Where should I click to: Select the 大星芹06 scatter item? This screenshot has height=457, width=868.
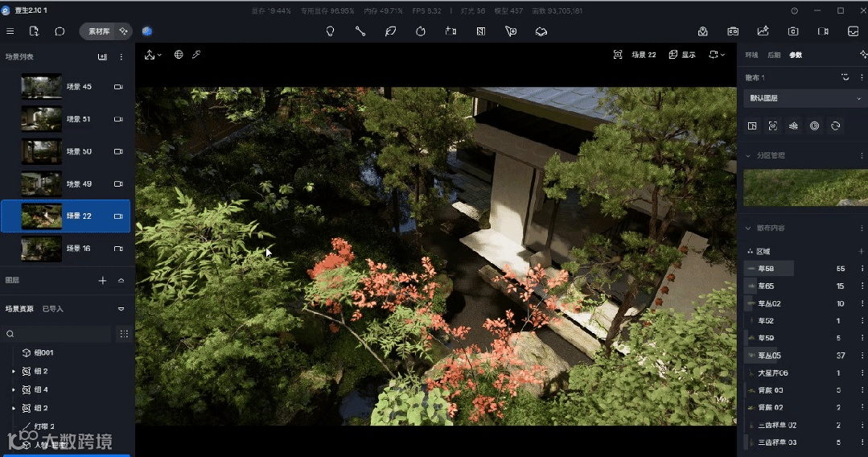772,373
